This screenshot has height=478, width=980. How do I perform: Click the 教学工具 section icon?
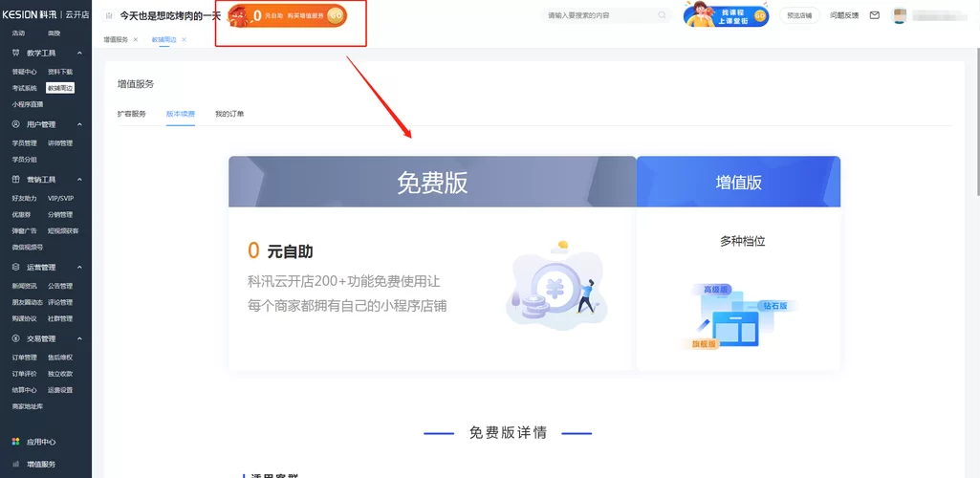pos(15,54)
